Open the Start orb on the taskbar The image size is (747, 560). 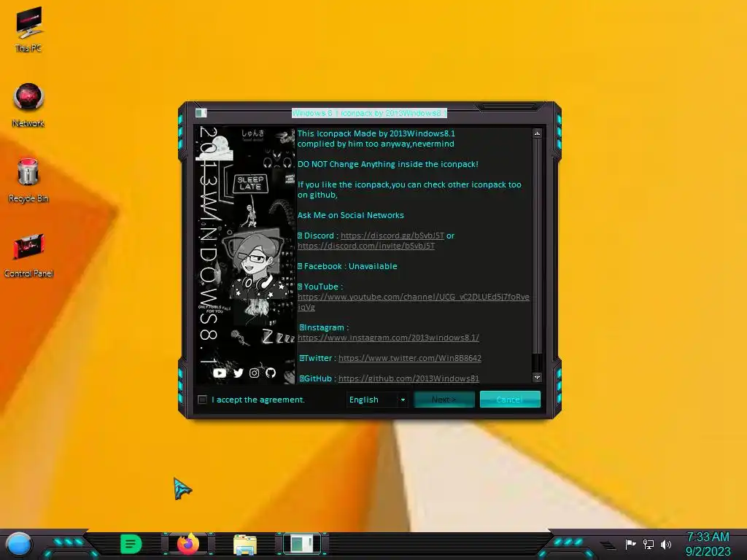(19, 544)
